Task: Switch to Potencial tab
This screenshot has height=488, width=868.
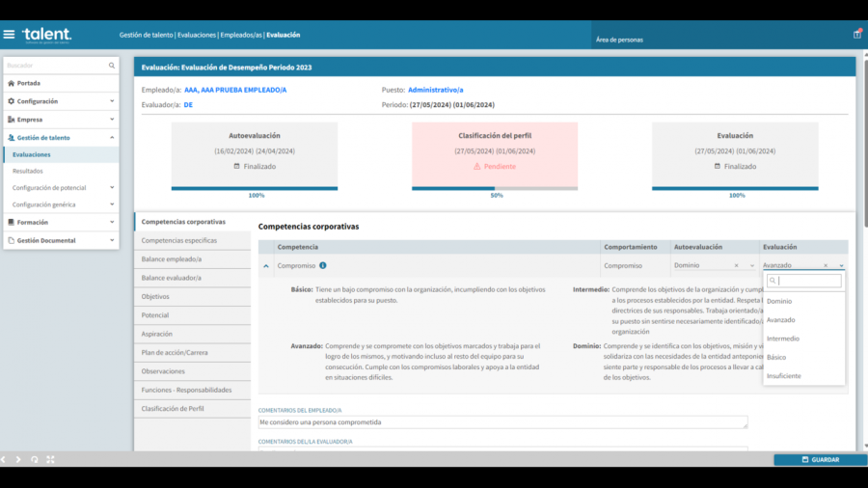Action: [192, 315]
